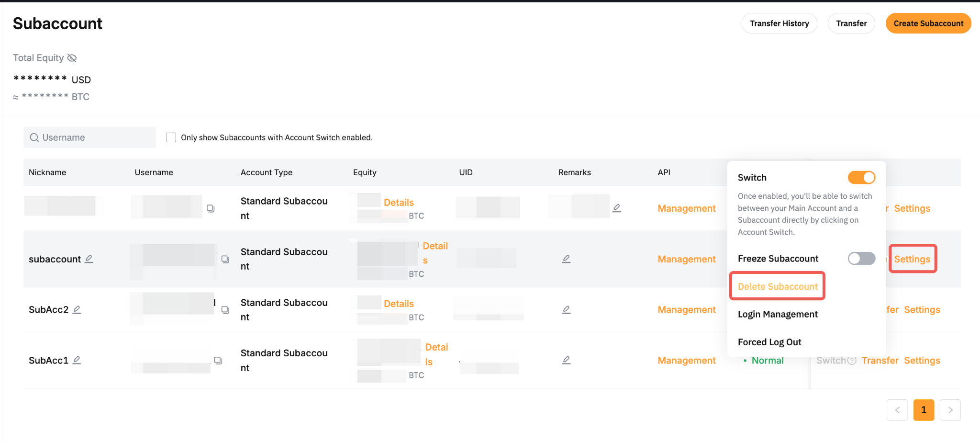Open Transfer History

click(x=779, y=23)
